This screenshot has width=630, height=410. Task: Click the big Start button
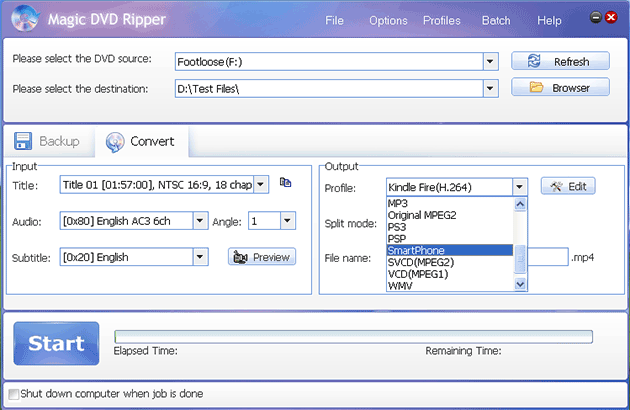click(56, 343)
